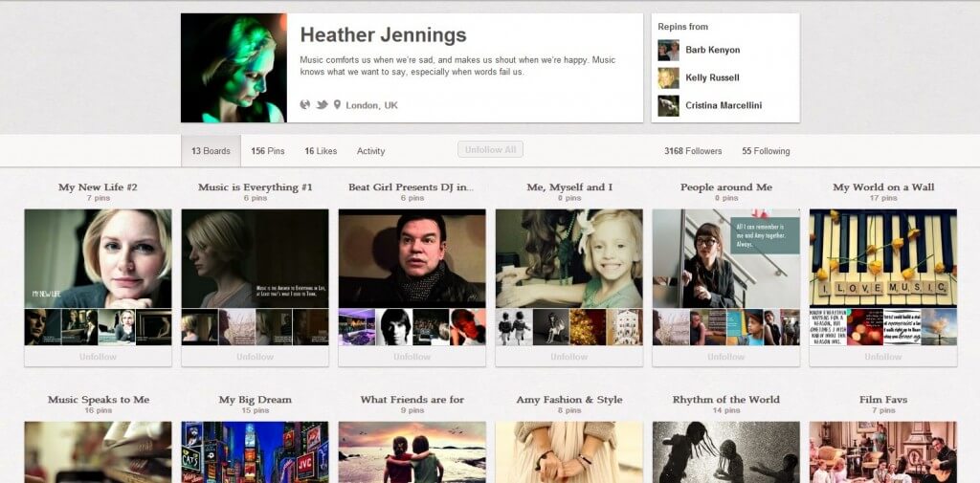Open Barb Kenyon's avatar thumbnail
Viewport: 980px width, 483px height.
pos(668,50)
